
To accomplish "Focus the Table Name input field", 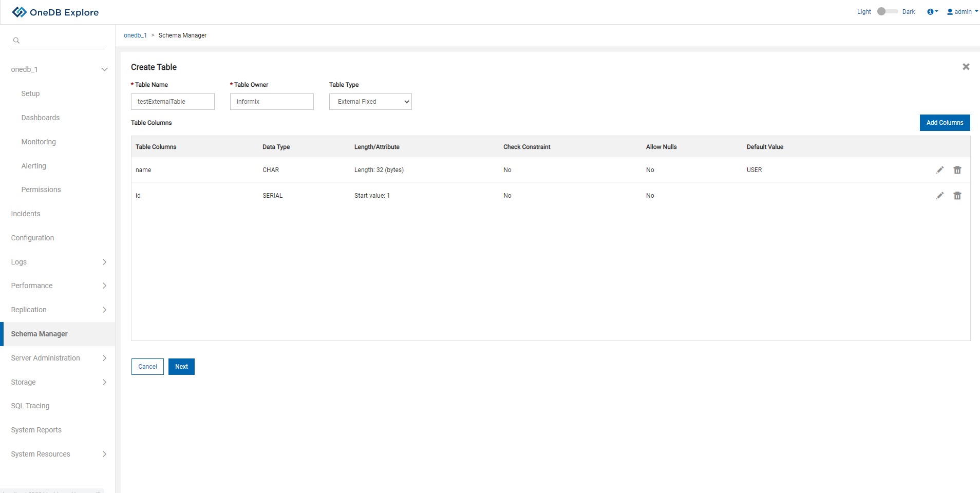I will 173,102.
